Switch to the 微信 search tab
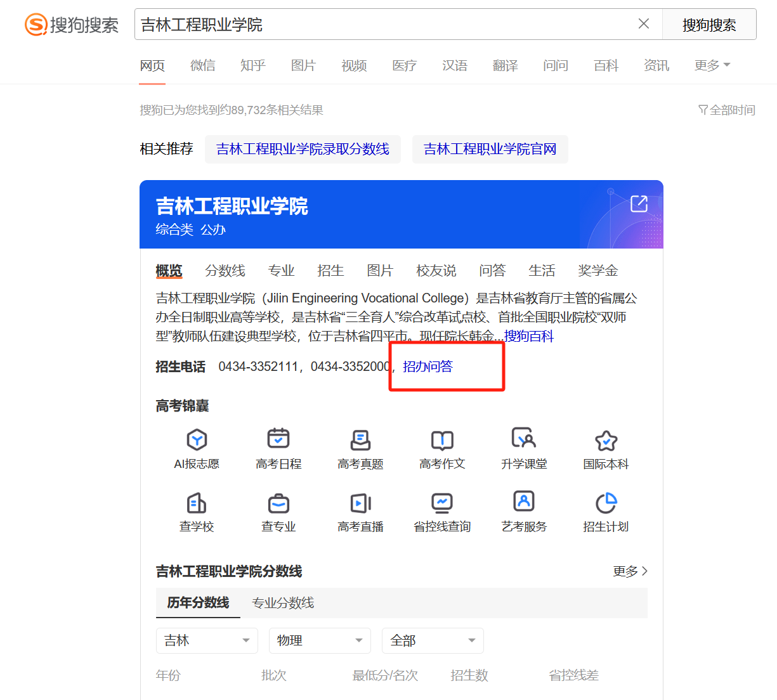The height and width of the screenshot is (700, 777). point(203,65)
